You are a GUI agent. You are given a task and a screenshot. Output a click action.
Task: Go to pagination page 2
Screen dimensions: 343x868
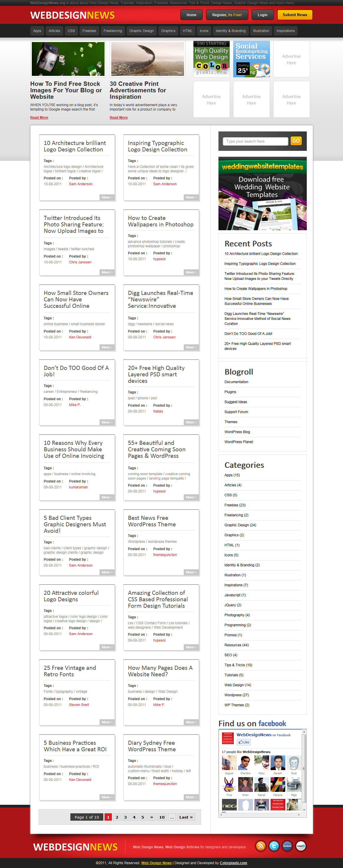pyautogui.click(x=117, y=817)
